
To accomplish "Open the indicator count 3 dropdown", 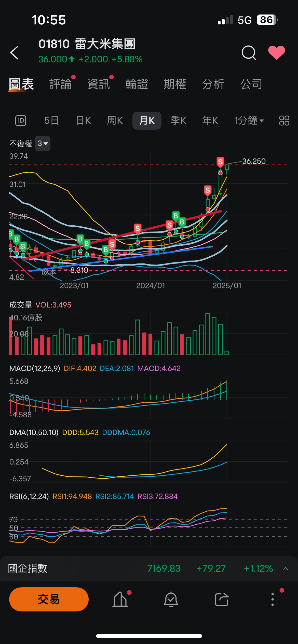I will (43, 144).
